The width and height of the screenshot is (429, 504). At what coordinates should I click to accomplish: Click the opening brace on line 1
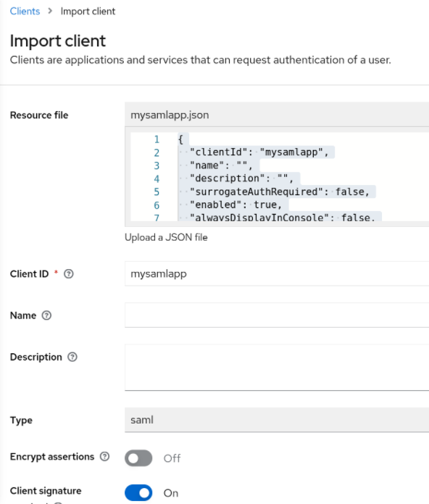pyautogui.click(x=180, y=139)
